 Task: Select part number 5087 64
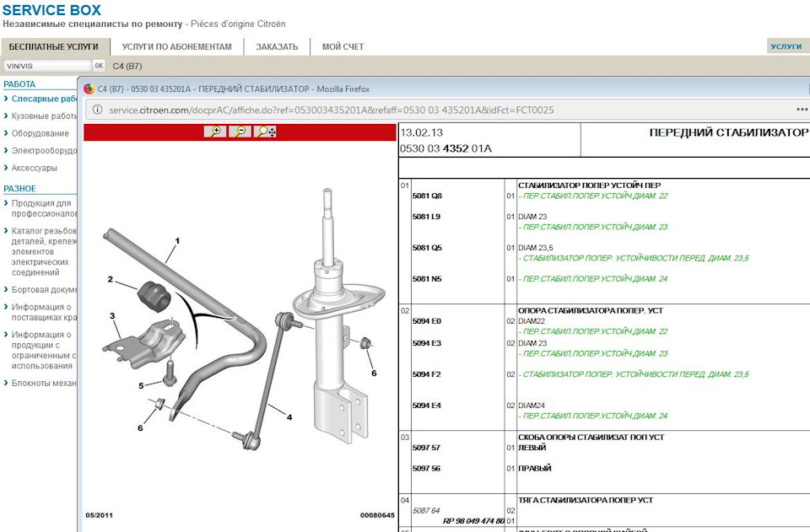pos(426,510)
